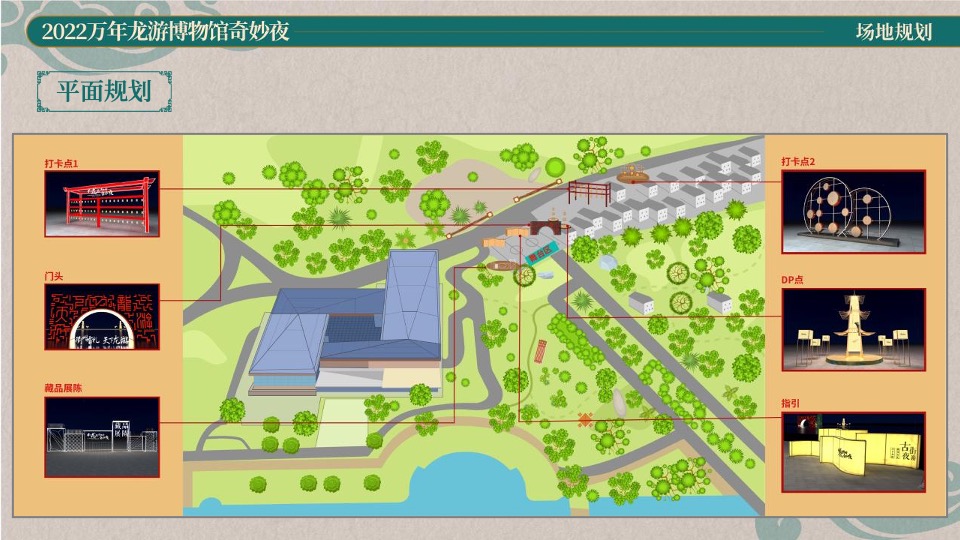Screen dimensions: 960x540
Task: Open the 门头 entrance arch thumbnail
Action: pyautogui.click(x=102, y=317)
